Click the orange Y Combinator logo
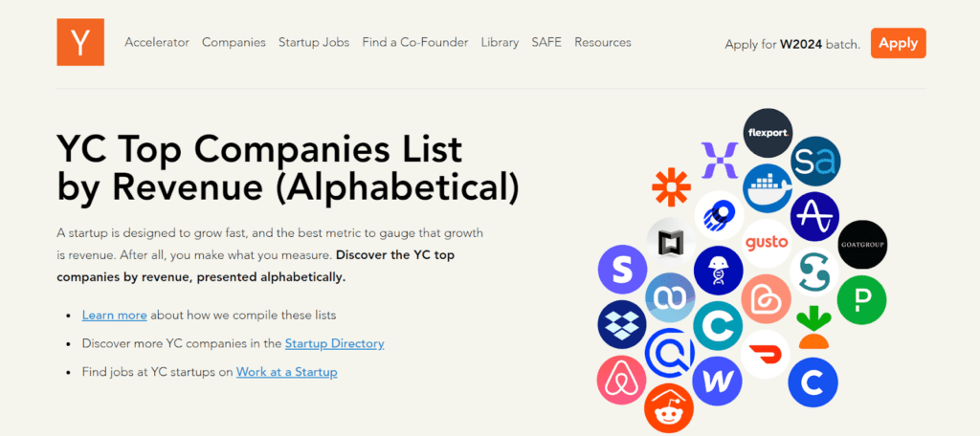This screenshot has height=436, width=980. [80, 42]
